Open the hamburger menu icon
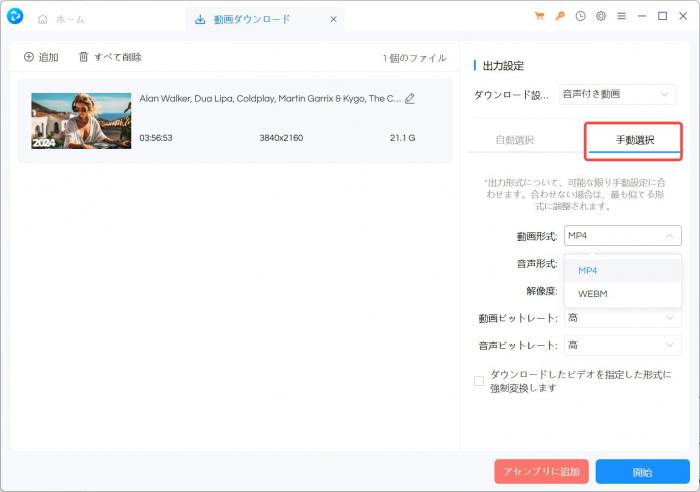This screenshot has width=700, height=492. pos(621,17)
